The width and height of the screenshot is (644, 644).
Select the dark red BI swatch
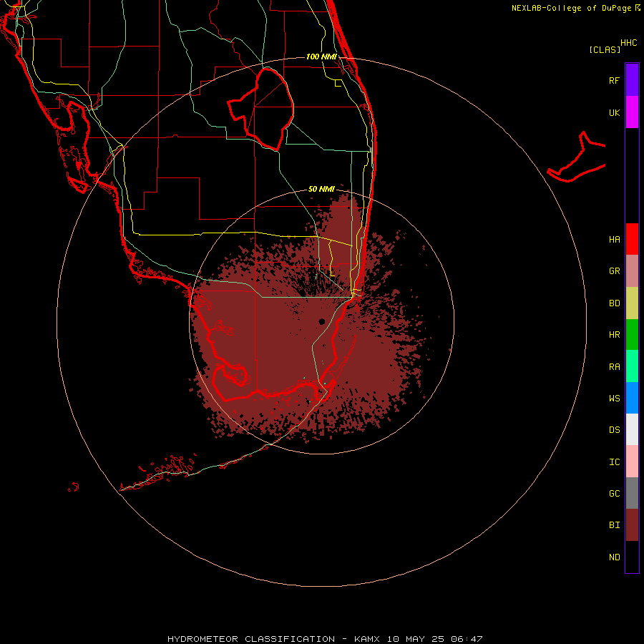(x=632, y=525)
